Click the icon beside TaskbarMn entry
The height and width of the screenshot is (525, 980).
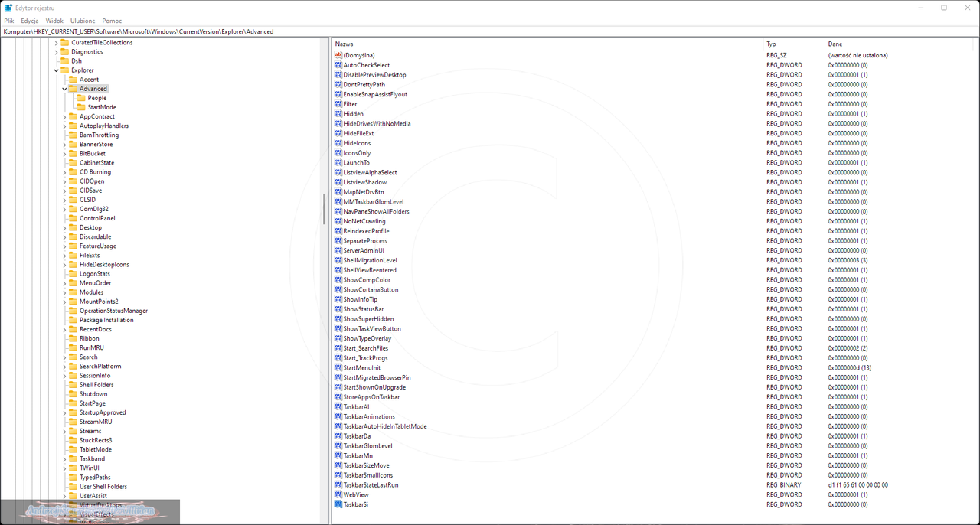click(338, 455)
